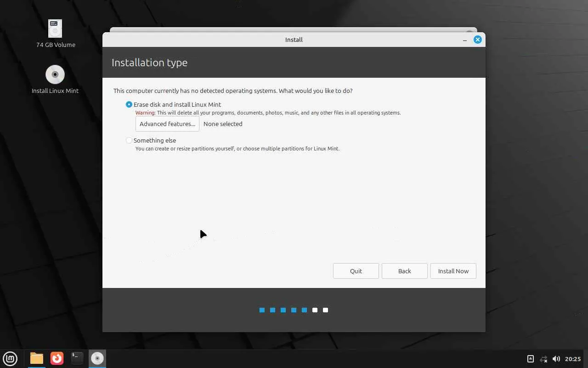Select the Install Linux Mint desktop icon
This screenshot has width=588, height=368.
[55, 80]
